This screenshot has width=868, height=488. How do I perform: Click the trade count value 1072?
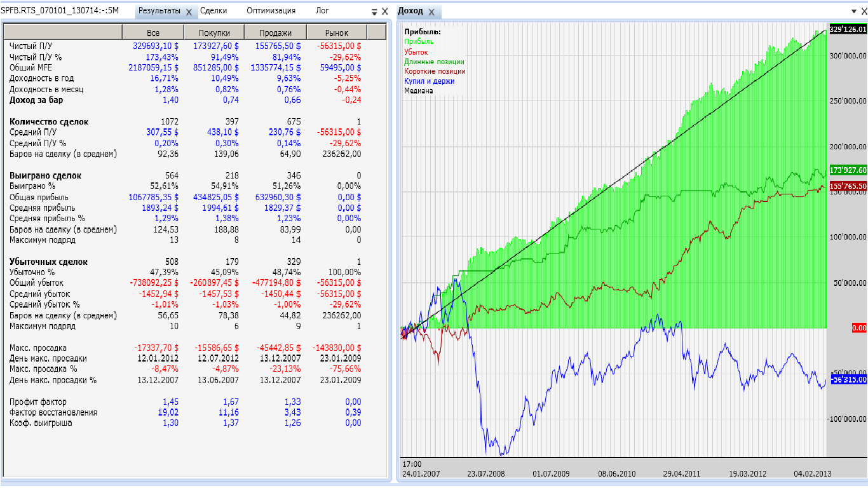pyautogui.click(x=170, y=121)
